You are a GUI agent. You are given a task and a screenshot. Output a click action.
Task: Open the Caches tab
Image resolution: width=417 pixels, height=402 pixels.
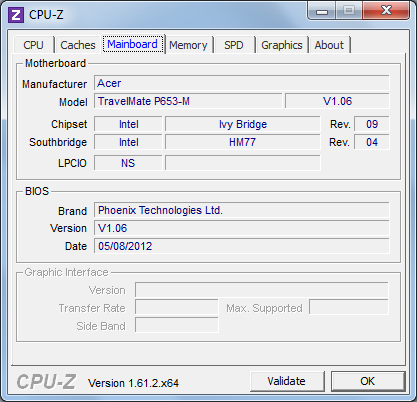coord(78,45)
